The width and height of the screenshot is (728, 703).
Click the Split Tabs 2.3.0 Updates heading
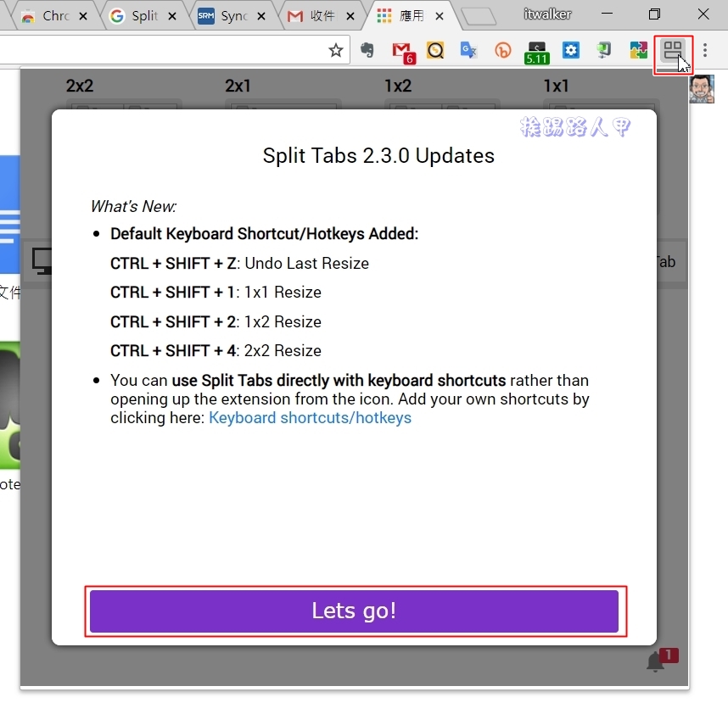point(378,156)
